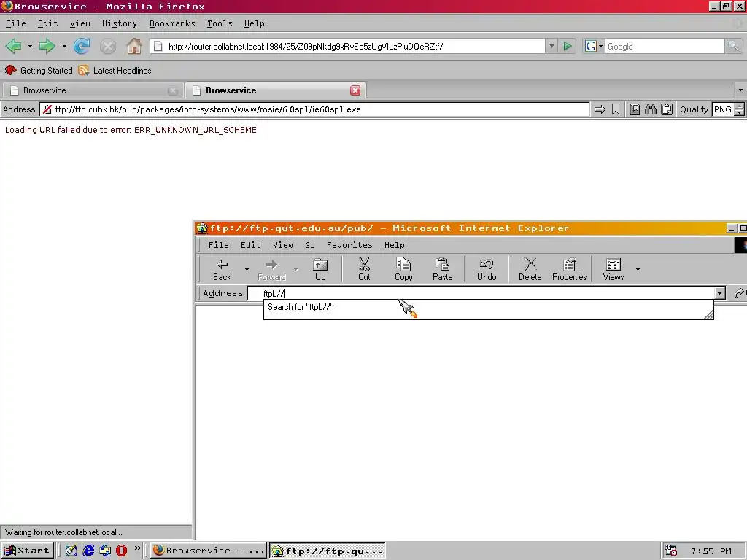Open Back history dropdown arrow in Firefox
The width and height of the screenshot is (747, 560).
(30, 46)
